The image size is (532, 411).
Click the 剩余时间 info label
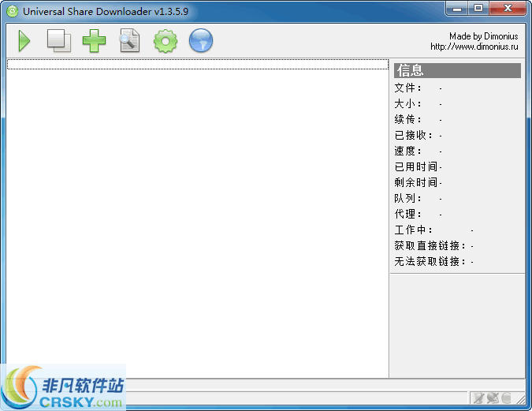(416, 183)
